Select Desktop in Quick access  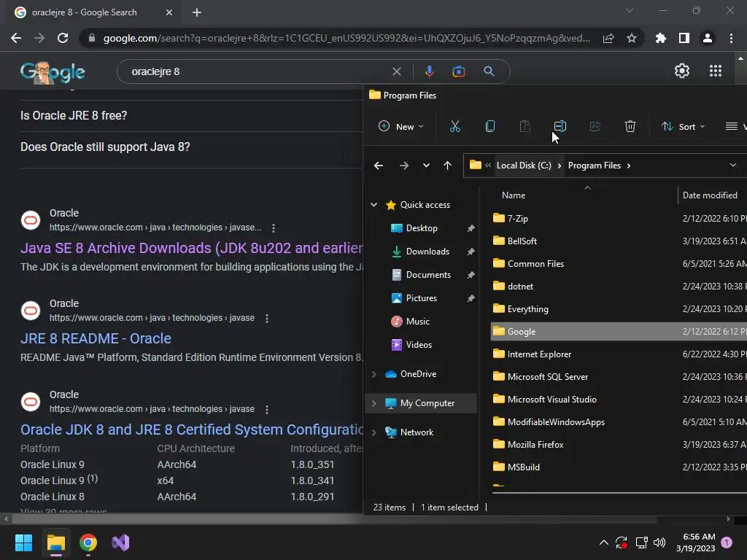(421, 228)
